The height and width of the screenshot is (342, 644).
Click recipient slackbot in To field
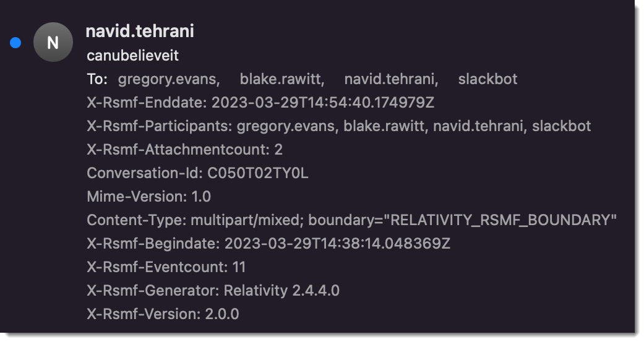pyautogui.click(x=487, y=79)
